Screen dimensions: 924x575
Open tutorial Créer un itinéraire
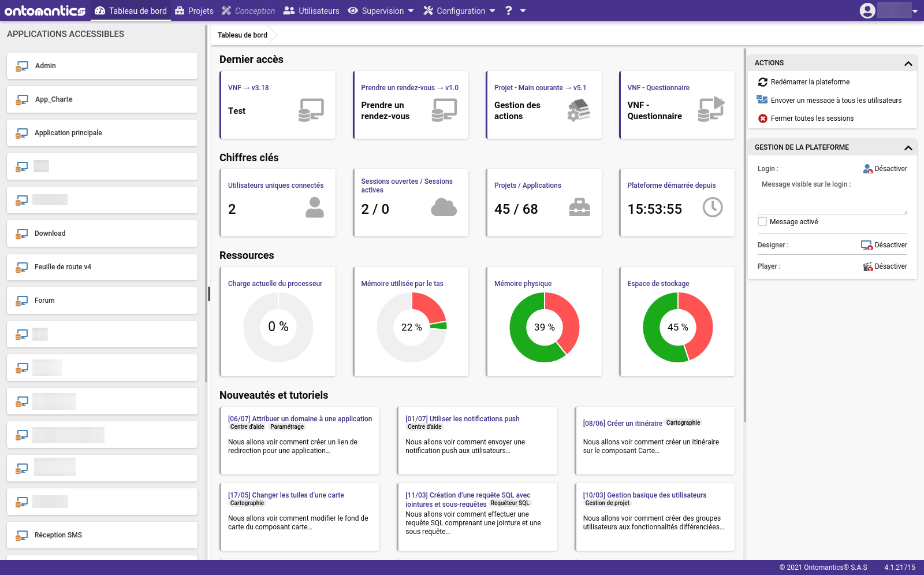pos(623,423)
